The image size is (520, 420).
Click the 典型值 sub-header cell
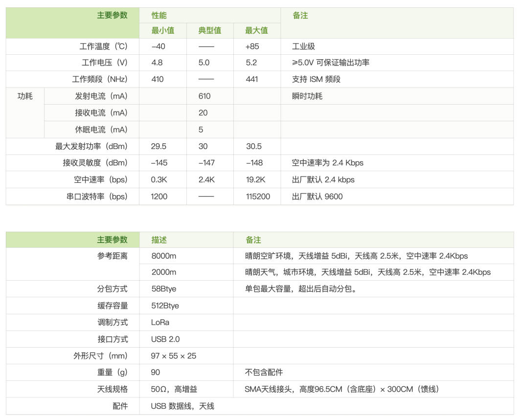tap(209, 30)
